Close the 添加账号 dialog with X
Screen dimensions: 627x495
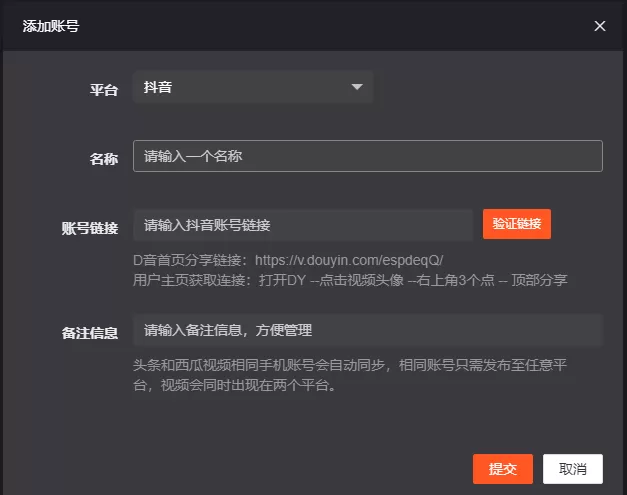click(600, 26)
